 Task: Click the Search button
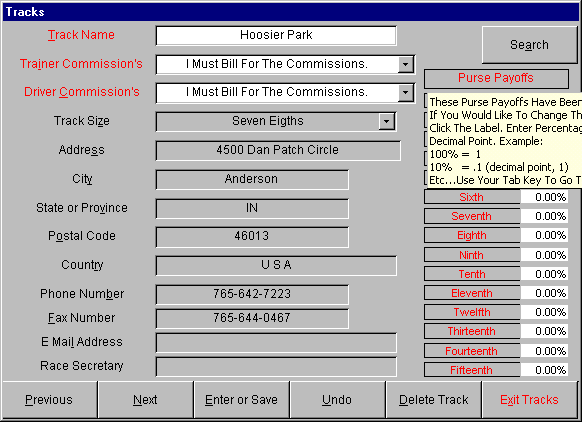tap(529, 45)
